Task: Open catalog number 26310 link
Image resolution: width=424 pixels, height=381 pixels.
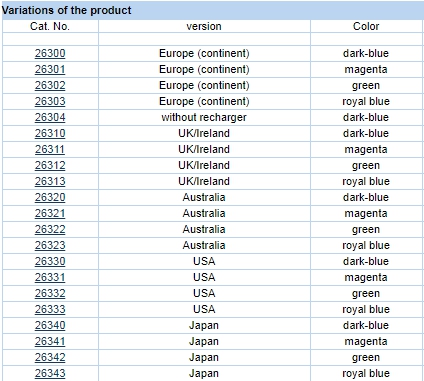Action: click(x=50, y=133)
